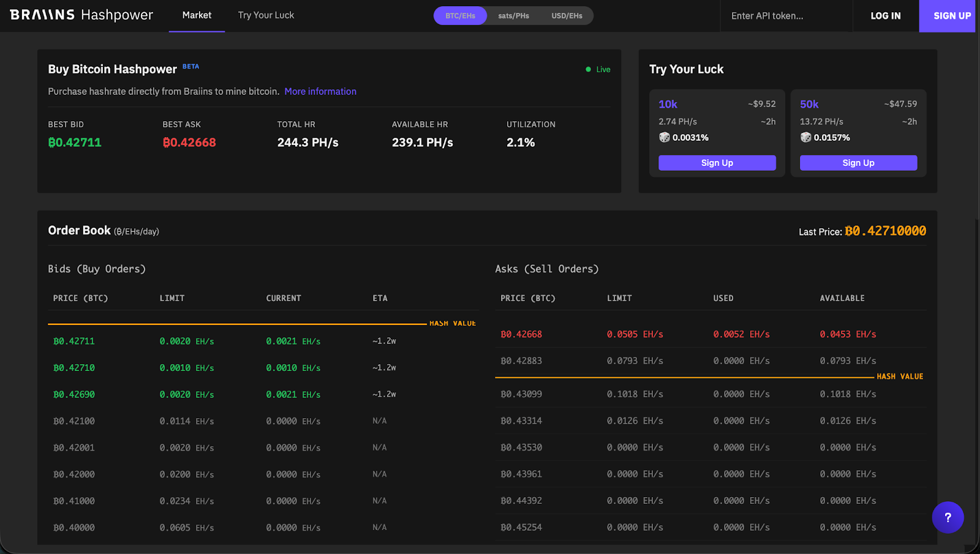The width and height of the screenshot is (980, 554).
Task: Follow the More information link
Action: tap(320, 91)
